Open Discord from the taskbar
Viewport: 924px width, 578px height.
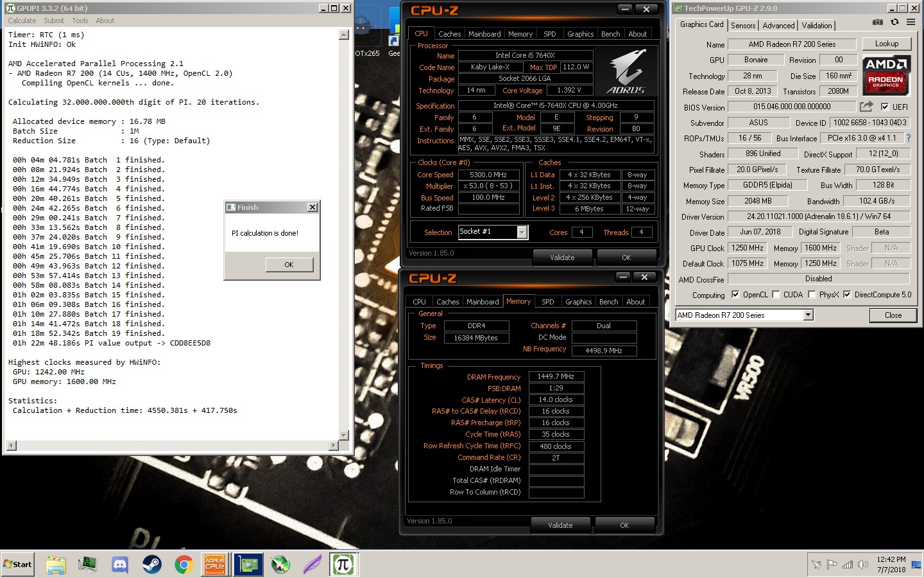pos(120,565)
